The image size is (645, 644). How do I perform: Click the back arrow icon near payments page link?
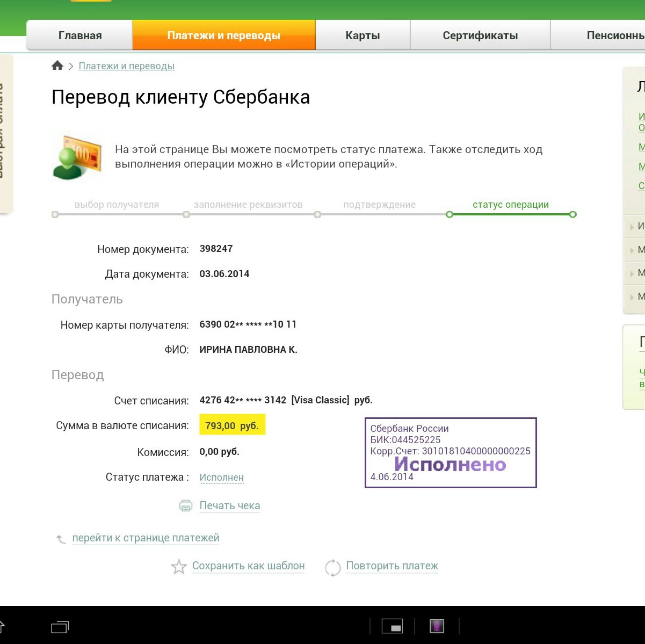(61, 539)
